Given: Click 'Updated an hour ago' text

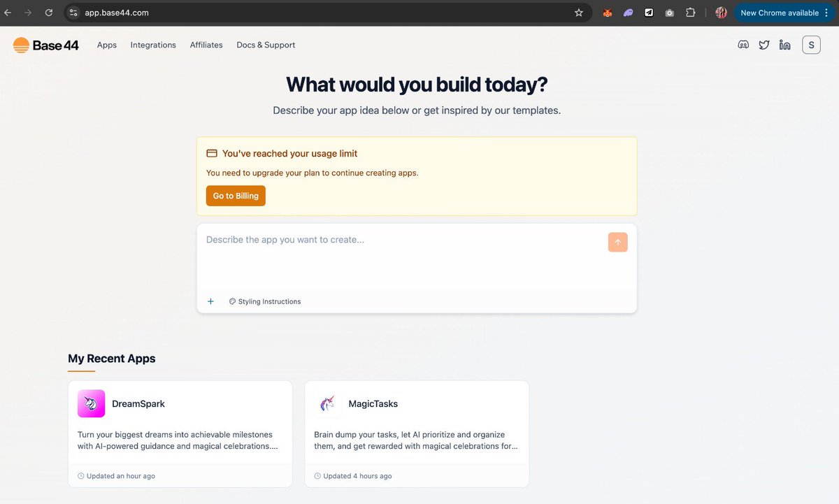Looking at the screenshot, I should tap(120, 476).
